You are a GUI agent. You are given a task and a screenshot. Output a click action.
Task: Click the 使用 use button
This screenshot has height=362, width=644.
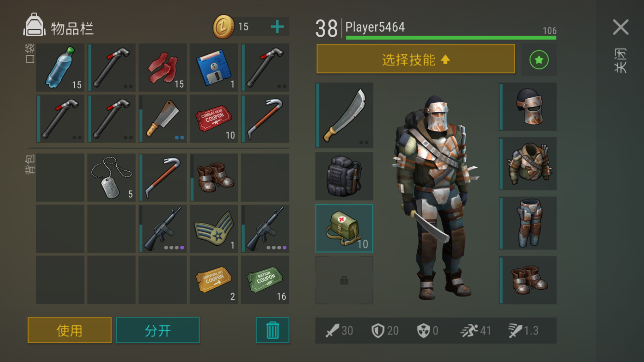point(69,330)
